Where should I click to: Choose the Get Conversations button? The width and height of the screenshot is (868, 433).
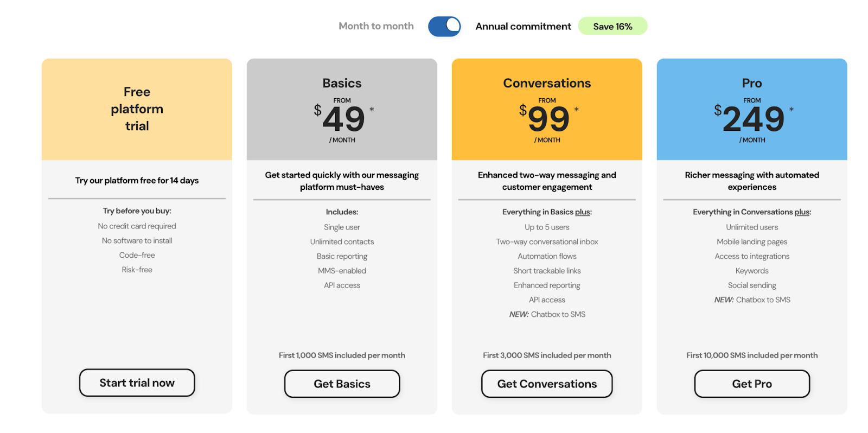(547, 384)
